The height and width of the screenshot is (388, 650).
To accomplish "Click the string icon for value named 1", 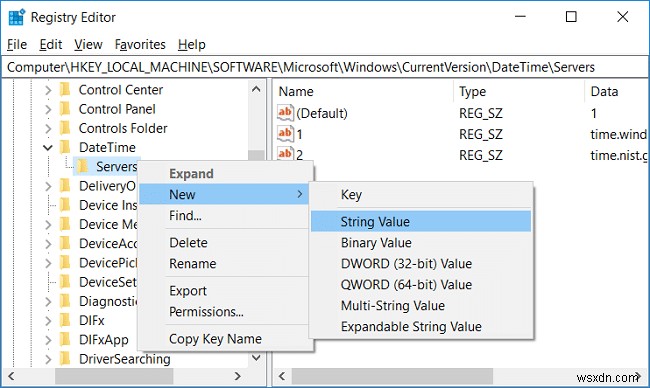I will tap(285, 133).
